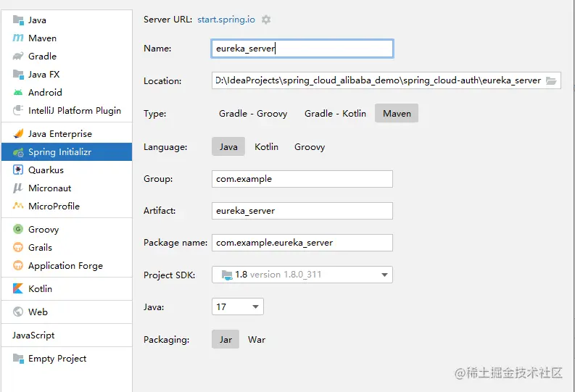Open the Project SDK dropdown arrow
Image resolution: width=575 pixels, height=392 pixels.
[x=384, y=275]
